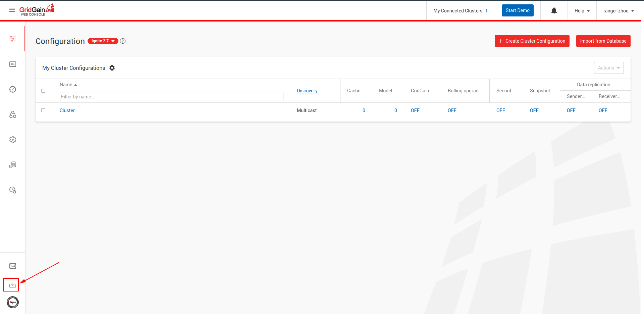Click My Connected Clusters indicator
Viewport: 644px width, 314px height.
(461, 11)
